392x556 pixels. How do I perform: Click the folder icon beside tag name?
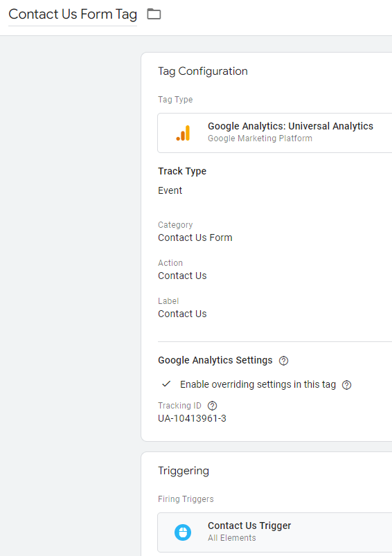coord(154,14)
